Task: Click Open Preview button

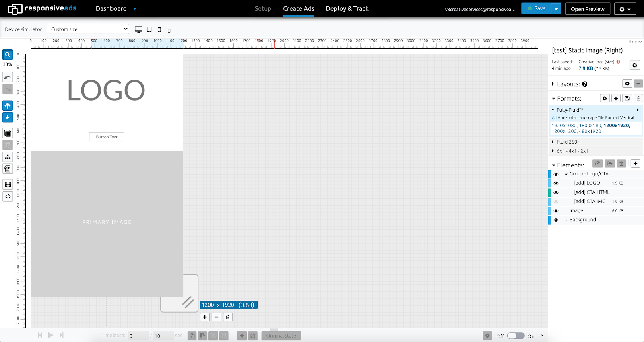Action: tap(587, 9)
